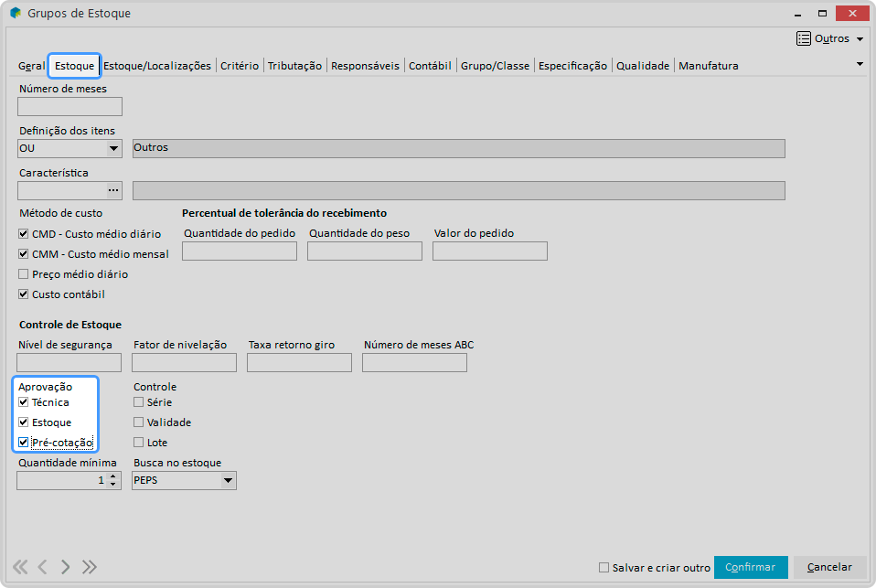
Task: Click the Grupos de Estoque app icon
Action: point(16,12)
